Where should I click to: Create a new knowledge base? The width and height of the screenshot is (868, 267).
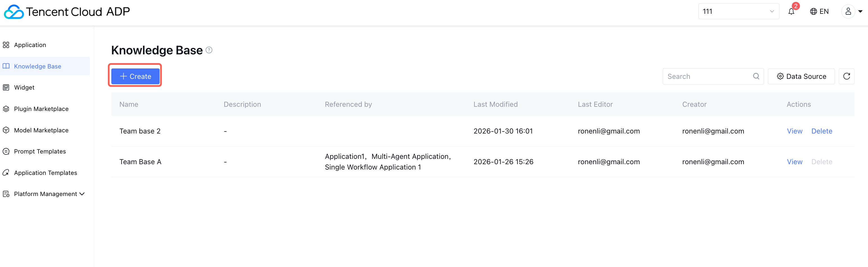[x=135, y=76]
